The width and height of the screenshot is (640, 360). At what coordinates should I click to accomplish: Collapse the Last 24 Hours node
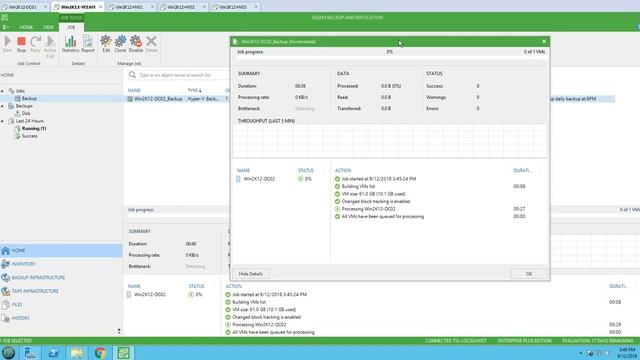pyautogui.click(x=2, y=121)
